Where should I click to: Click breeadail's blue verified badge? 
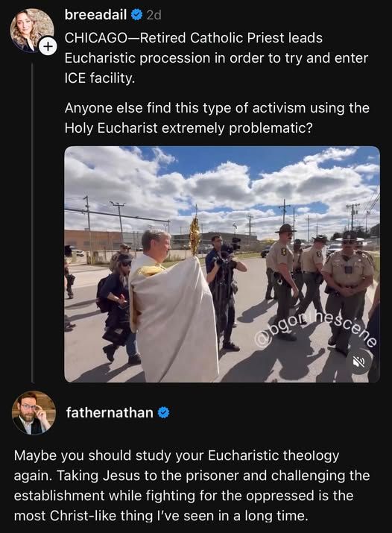point(136,15)
